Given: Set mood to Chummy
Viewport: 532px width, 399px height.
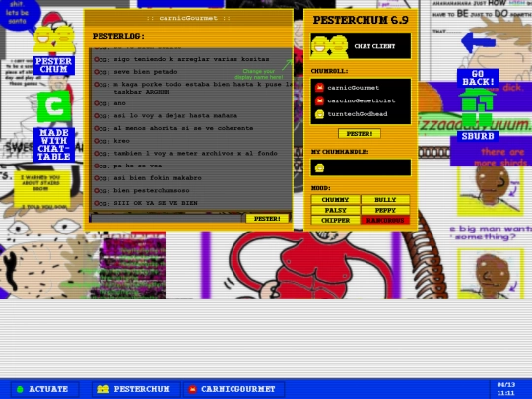Looking at the screenshot, I should click(335, 199).
